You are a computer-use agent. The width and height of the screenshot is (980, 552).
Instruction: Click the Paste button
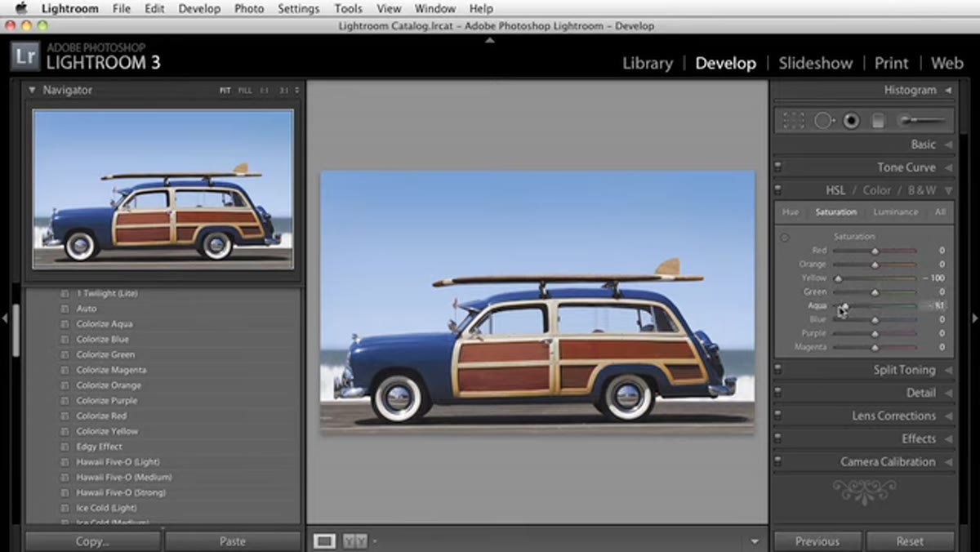click(x=233, y=541)
